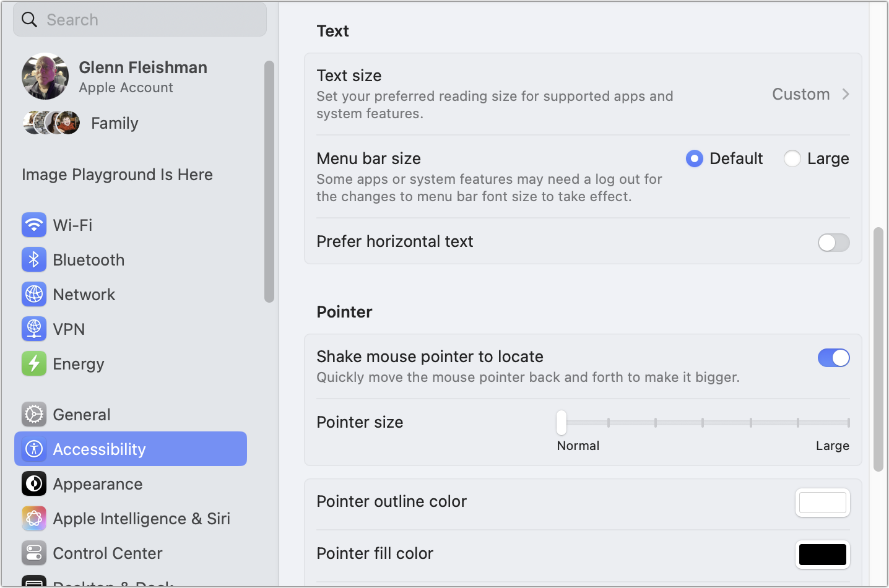
Task: Open the Family sidebar item
Action: tap(114, 123)
